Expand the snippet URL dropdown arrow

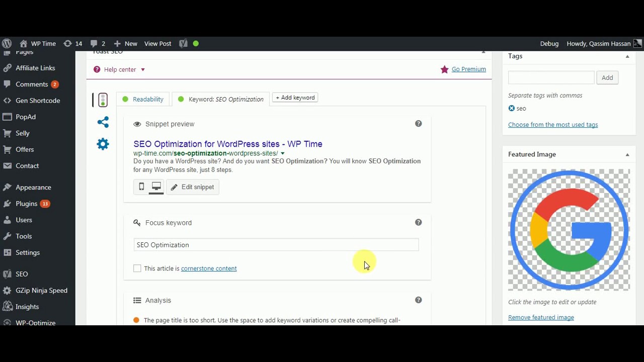282,153
